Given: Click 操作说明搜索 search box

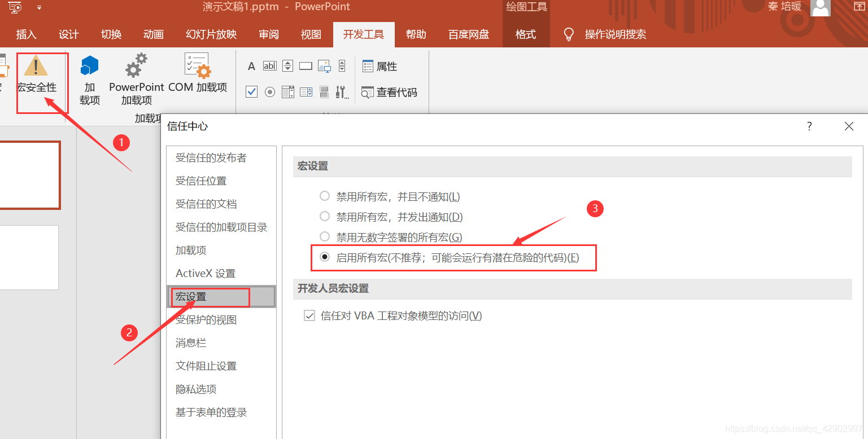Looking at the screenshot, I should point(616,34).
